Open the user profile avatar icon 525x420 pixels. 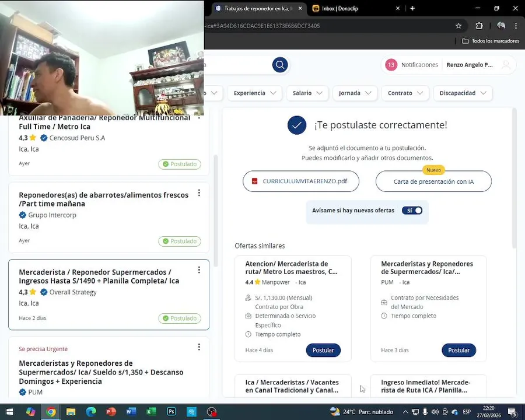click(x=506, y=65)
